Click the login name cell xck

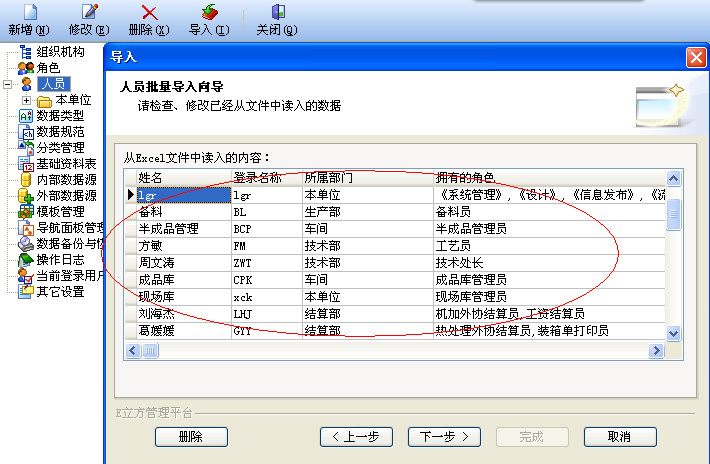click(267, 297)
